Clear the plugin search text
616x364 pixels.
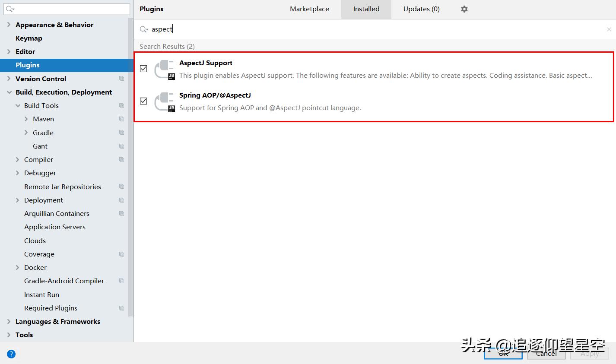(609, 29)
